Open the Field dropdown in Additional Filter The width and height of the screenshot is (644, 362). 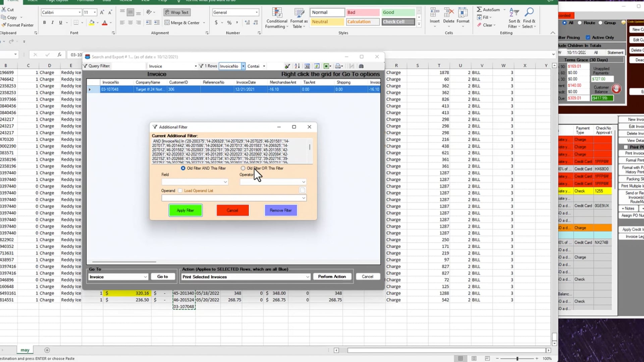[195, 182]
